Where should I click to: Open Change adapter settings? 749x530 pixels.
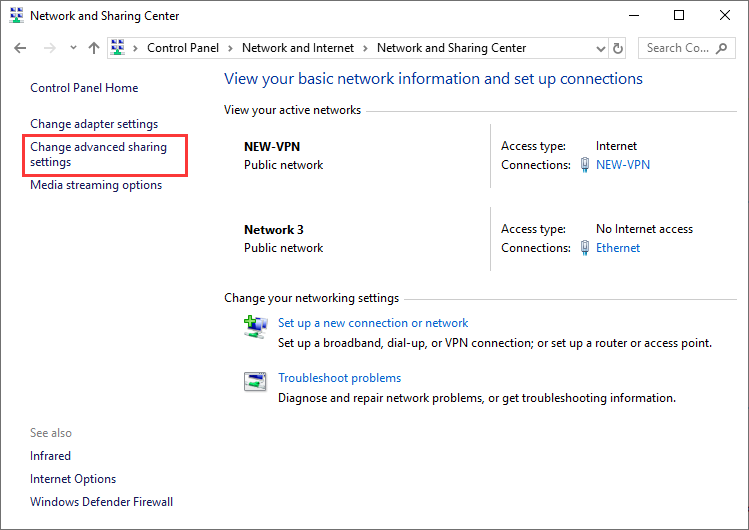pos(94,124)
